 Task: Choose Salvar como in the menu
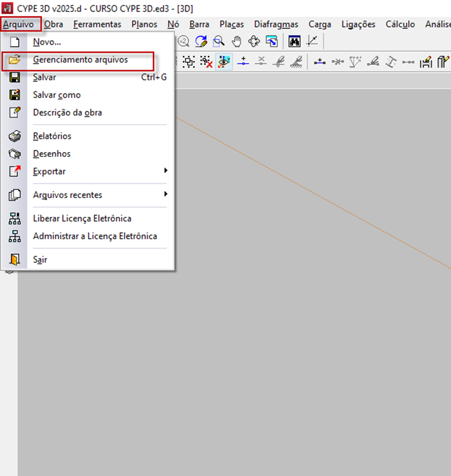(88, 95)
